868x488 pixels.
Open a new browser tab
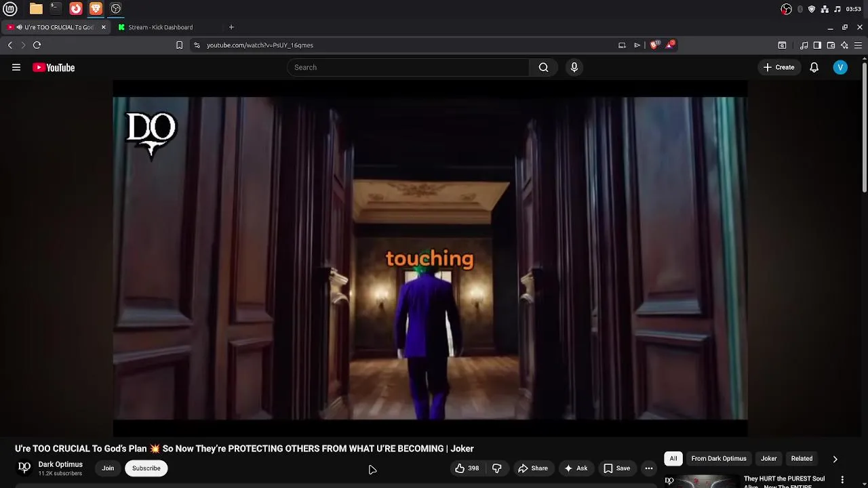coord(231,27)
